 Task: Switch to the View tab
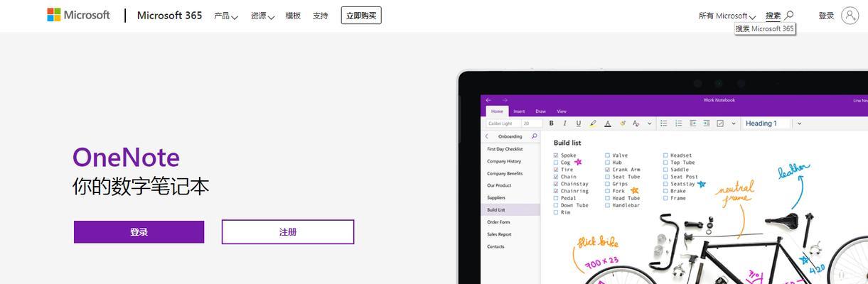pos(562,111)
